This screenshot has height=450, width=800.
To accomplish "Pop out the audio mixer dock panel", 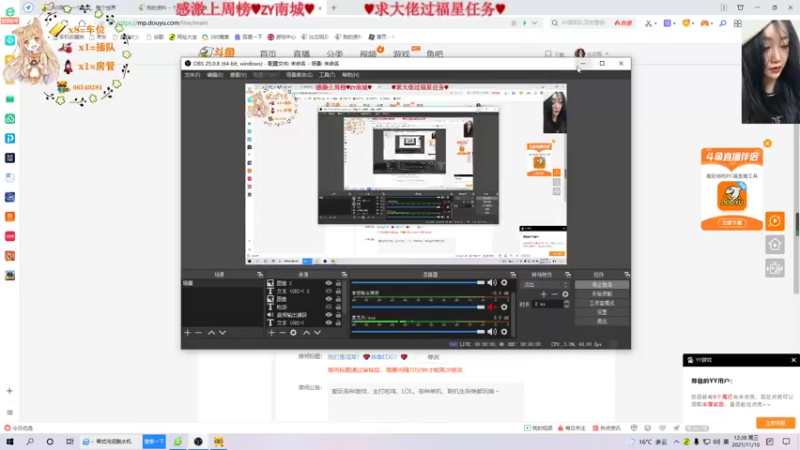I will (513, 274).
